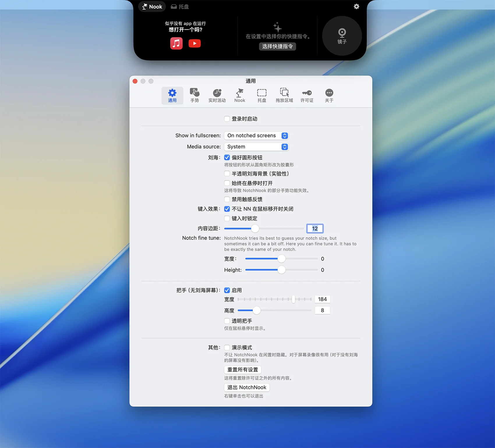
Task: Switch to the 托盘 tab in notch
Action: [180, 7]
